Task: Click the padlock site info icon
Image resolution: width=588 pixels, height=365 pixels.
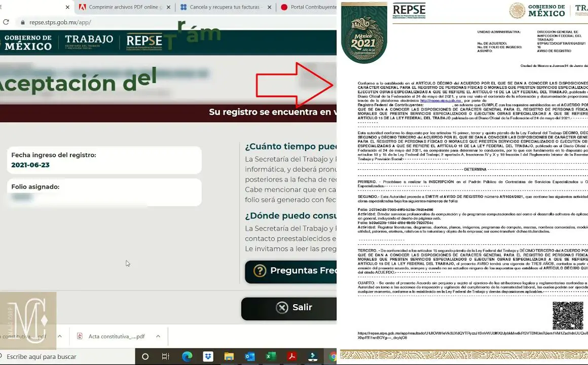Action: pos(22,22)
